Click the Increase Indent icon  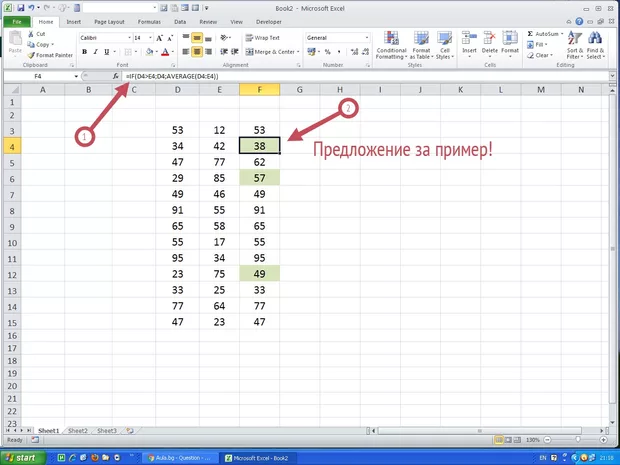(234, 52)
